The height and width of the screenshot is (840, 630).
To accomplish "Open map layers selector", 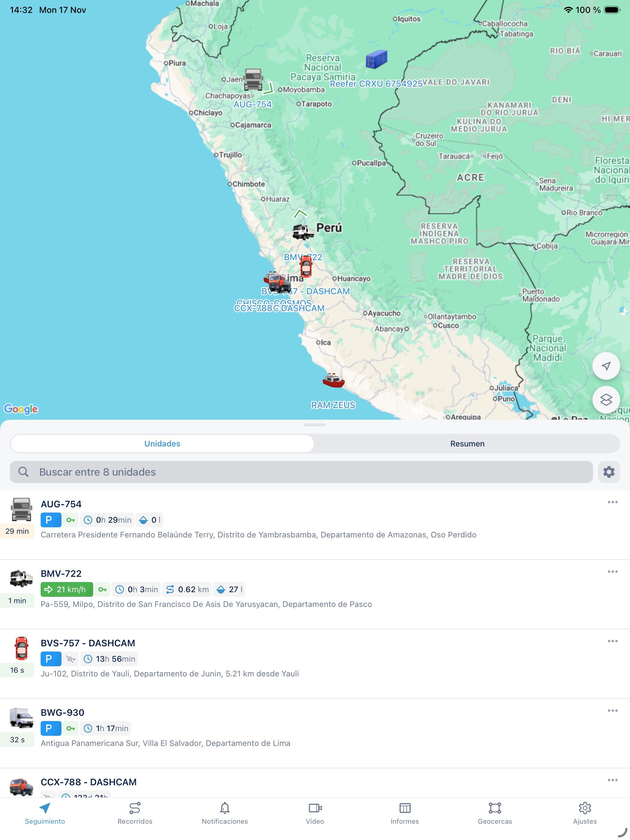I will [606, 399].
